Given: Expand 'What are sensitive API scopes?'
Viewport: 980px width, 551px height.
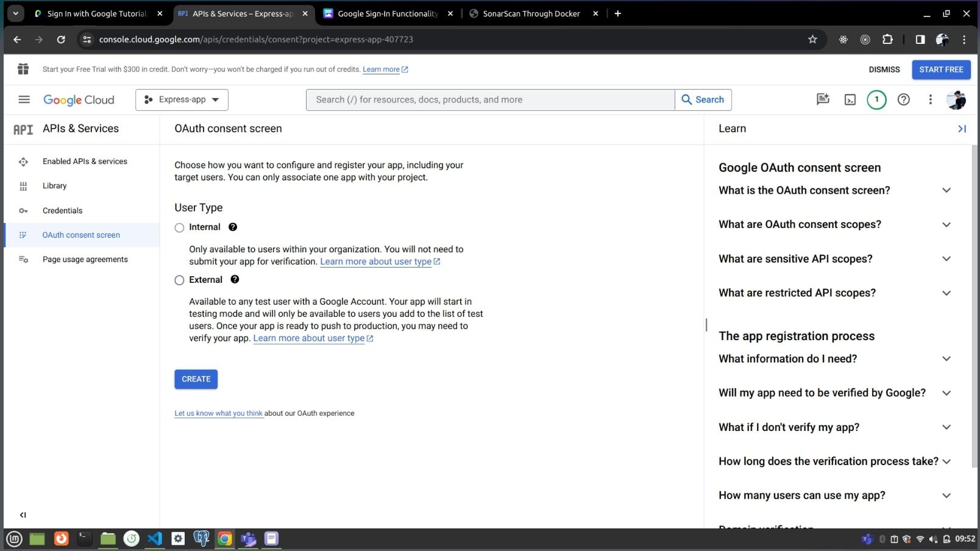Looking at the screenshot, I should click(835, 258).
